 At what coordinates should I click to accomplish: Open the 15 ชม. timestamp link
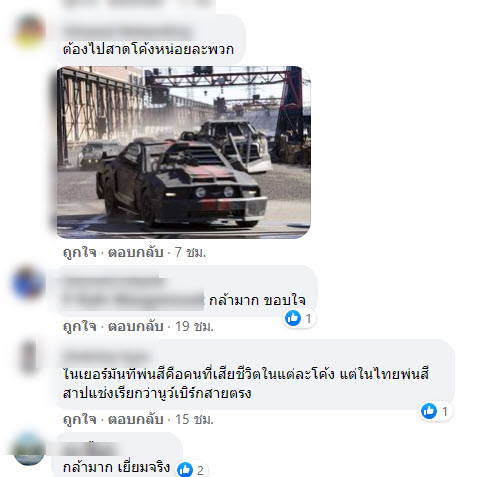click(x=194, y=419)
